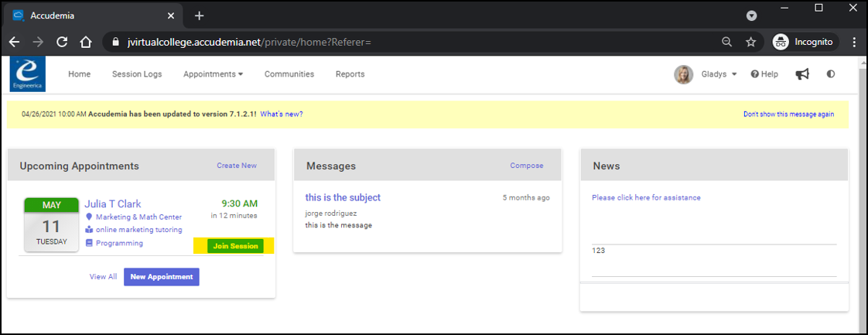The height and width of the screenshot is (335, 868).
Task: Click the zoom magnifier icon in address bar
Action: [x=727, y=42]
